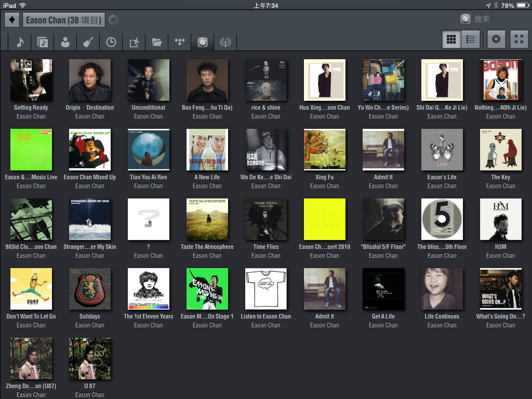
Task: Open the Folders tab icon
Action: (x=157, y=42)
